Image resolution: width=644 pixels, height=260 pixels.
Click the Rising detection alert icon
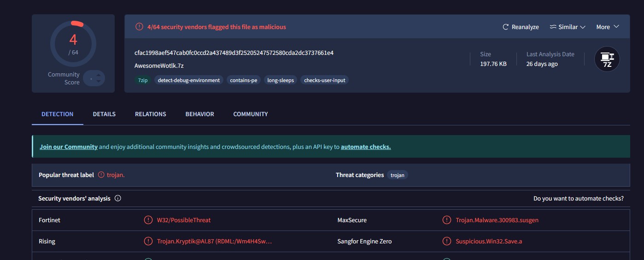tap(148, 241)
